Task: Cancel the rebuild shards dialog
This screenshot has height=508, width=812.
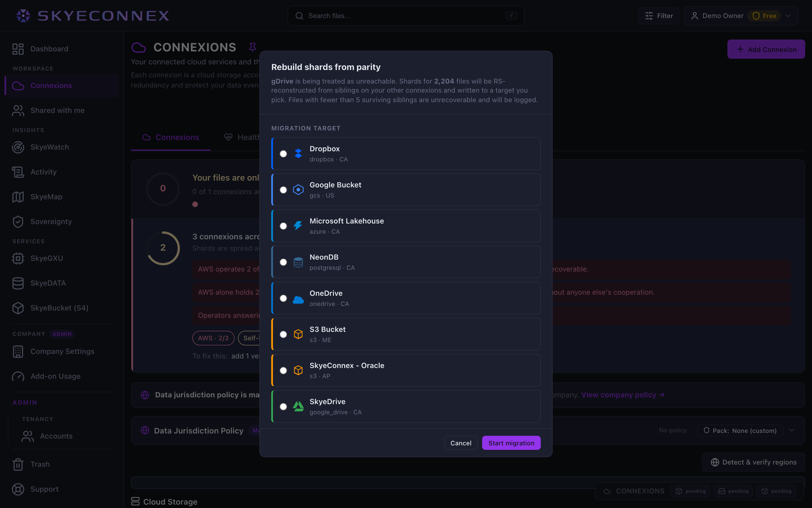Action: click(461, 443)
